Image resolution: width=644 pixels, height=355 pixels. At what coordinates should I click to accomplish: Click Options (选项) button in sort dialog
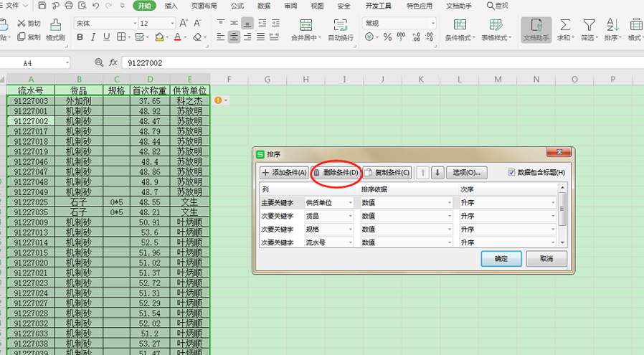(467, 173)
